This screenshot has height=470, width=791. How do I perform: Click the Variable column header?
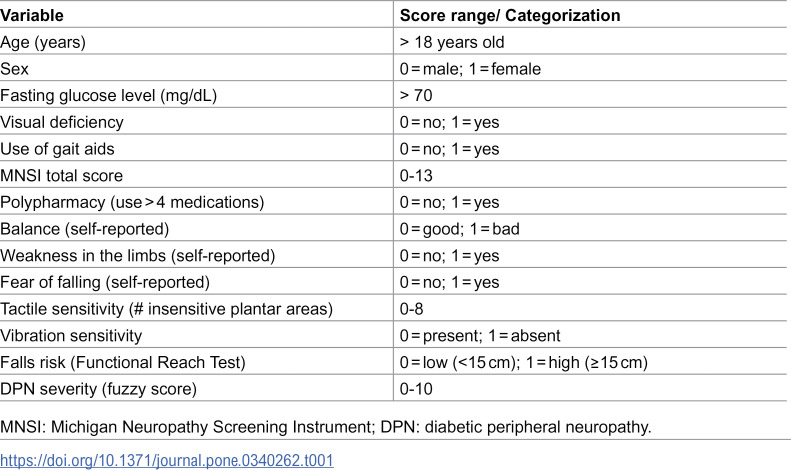pyautogui.click(x=32, y=16)
